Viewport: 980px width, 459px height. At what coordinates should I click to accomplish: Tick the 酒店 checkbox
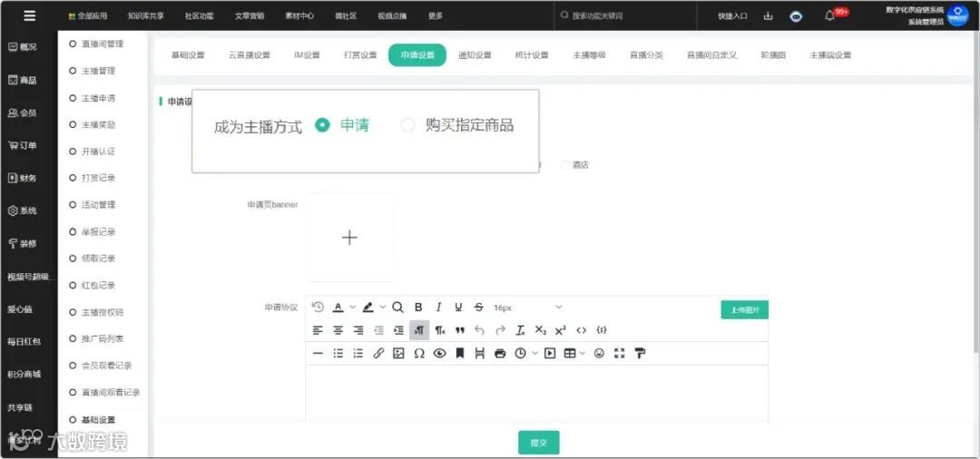pyautogui.click(x=565, y=165)
